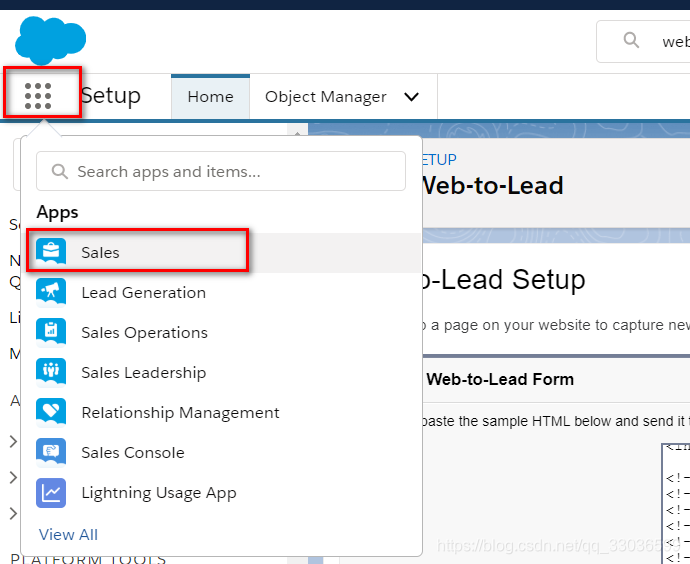
Task: Expand the Object Manager dropdown arrow
Action: click(411, 96)
